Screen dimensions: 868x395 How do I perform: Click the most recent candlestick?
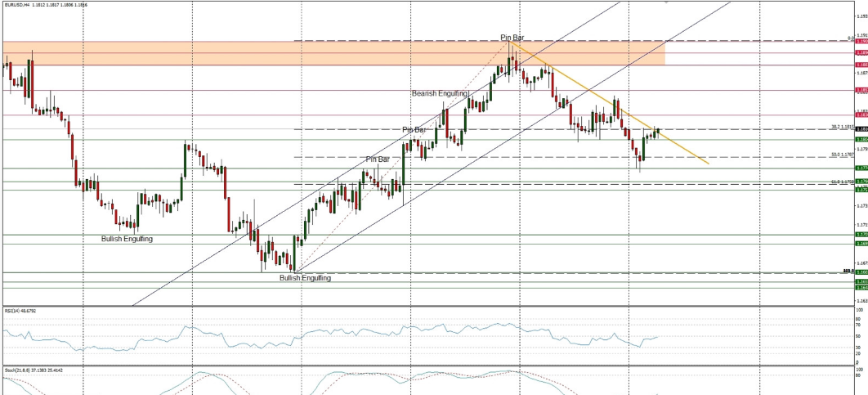point(658,131)
